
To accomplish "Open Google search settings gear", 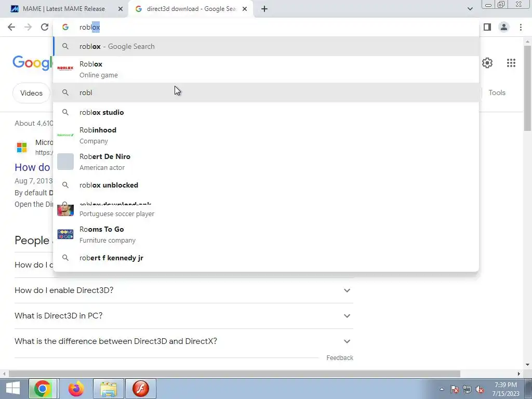I will [x=487, y=63].
